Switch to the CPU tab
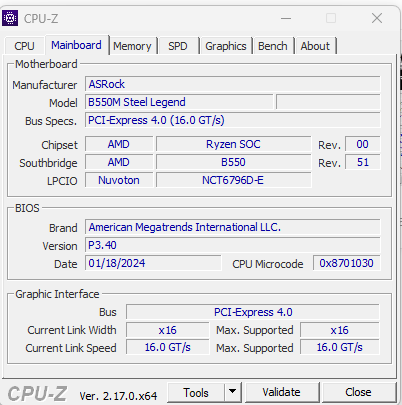The image size is (402, 405). pos(24,46)
